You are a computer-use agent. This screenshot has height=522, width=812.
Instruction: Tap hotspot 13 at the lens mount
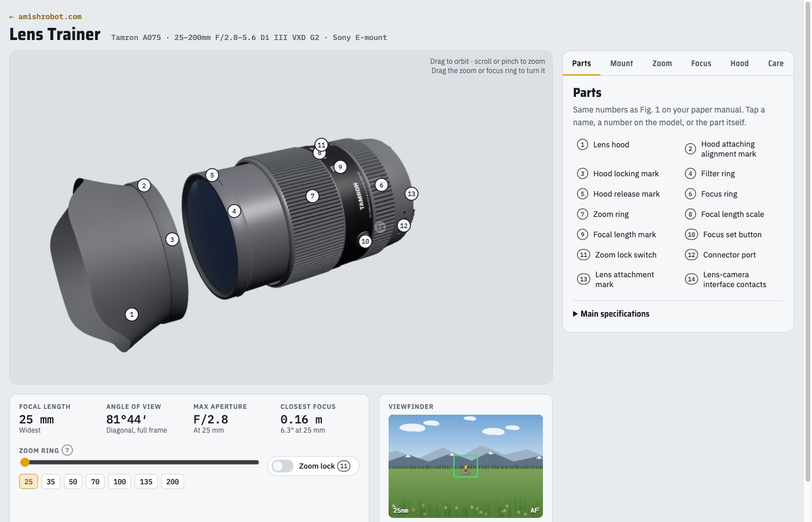coord(412,194)
